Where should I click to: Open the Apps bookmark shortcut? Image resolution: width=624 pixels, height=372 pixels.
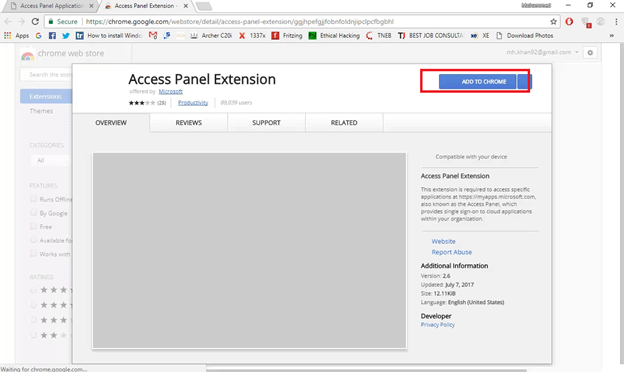[x=16, y=35]
